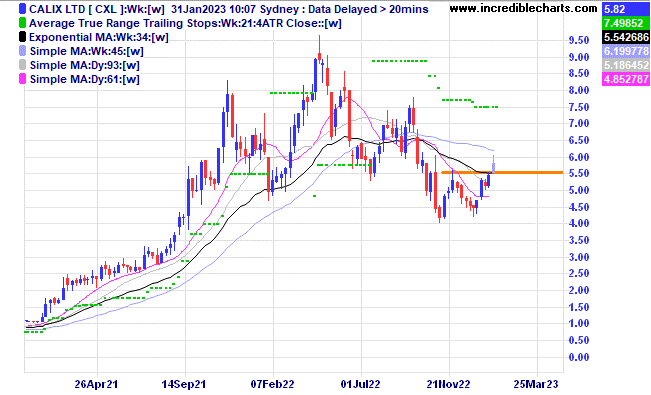Click the 21Nov22 date axis label
The image size is (651, 395).
(x=448, y=384)
